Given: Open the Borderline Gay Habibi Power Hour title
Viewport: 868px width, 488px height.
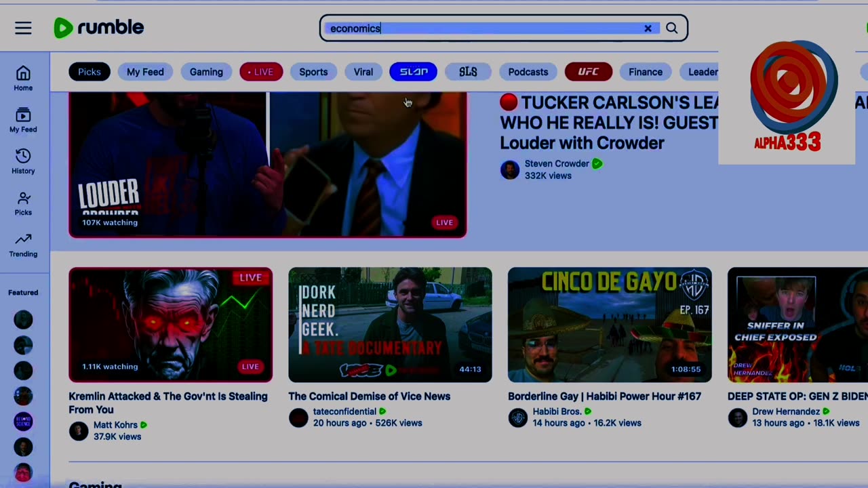Looking at the screenshot, I should pos(605,396).
